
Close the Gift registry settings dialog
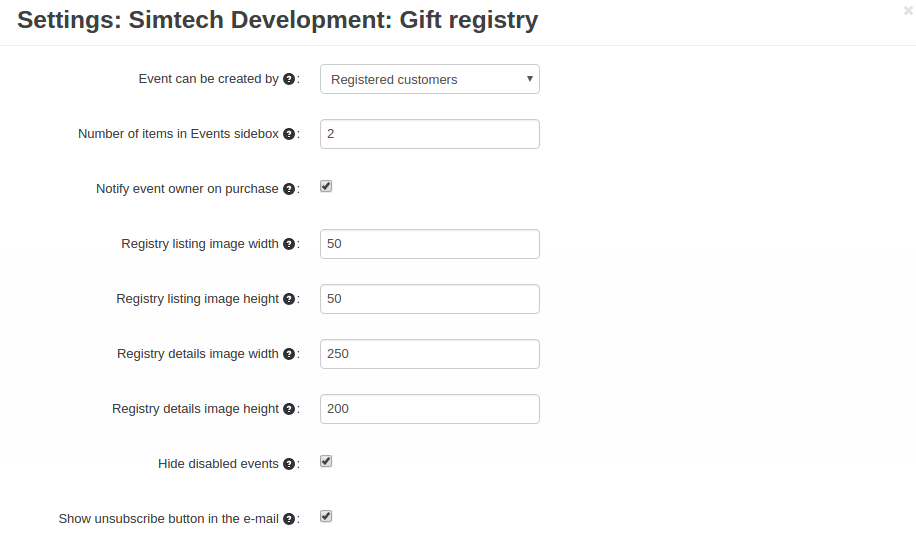pyautogui.click(x=908, y=10)
